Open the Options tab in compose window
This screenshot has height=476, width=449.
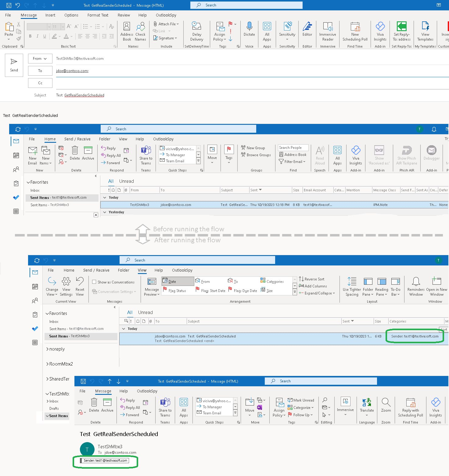coord(71,15)
